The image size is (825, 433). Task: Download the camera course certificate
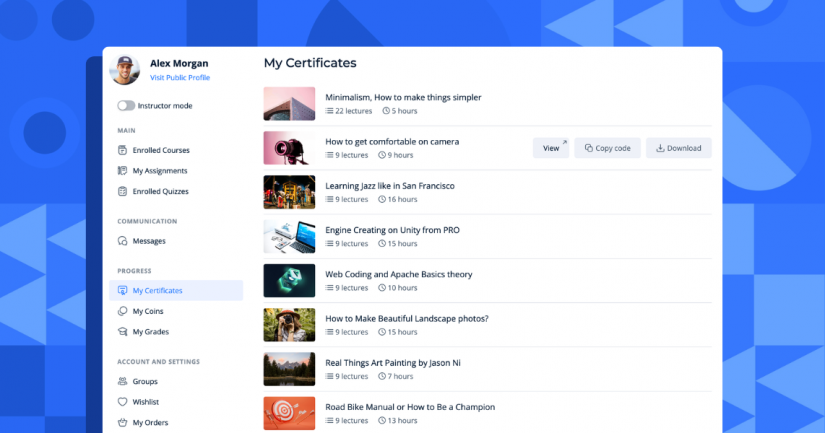[678, 148]
